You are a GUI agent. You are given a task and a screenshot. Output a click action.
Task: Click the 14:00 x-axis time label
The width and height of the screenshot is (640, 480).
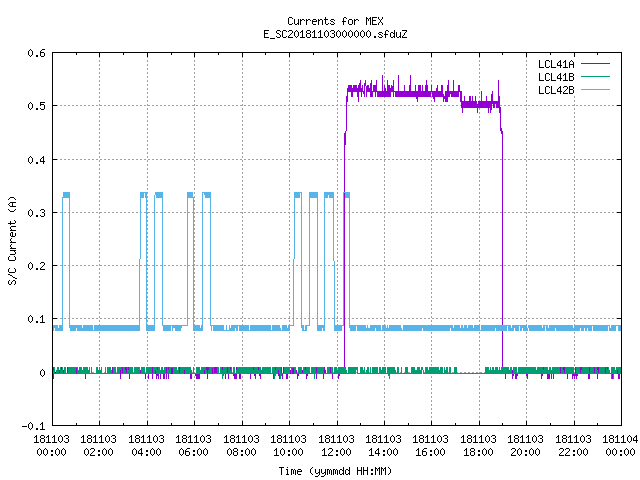click(x=383, y=452)
